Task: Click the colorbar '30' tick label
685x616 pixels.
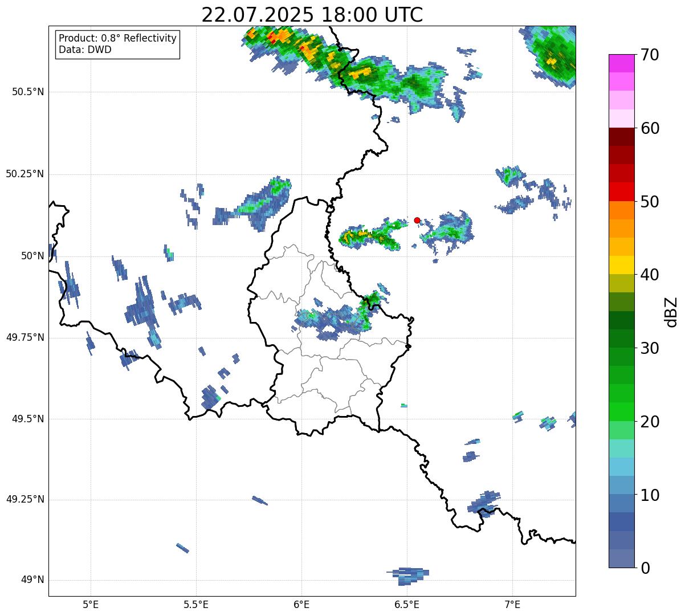Action: point(650,348)
